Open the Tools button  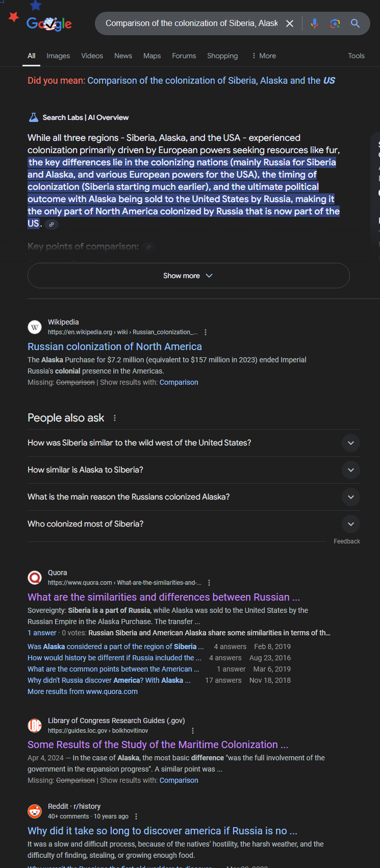(356, 56)
